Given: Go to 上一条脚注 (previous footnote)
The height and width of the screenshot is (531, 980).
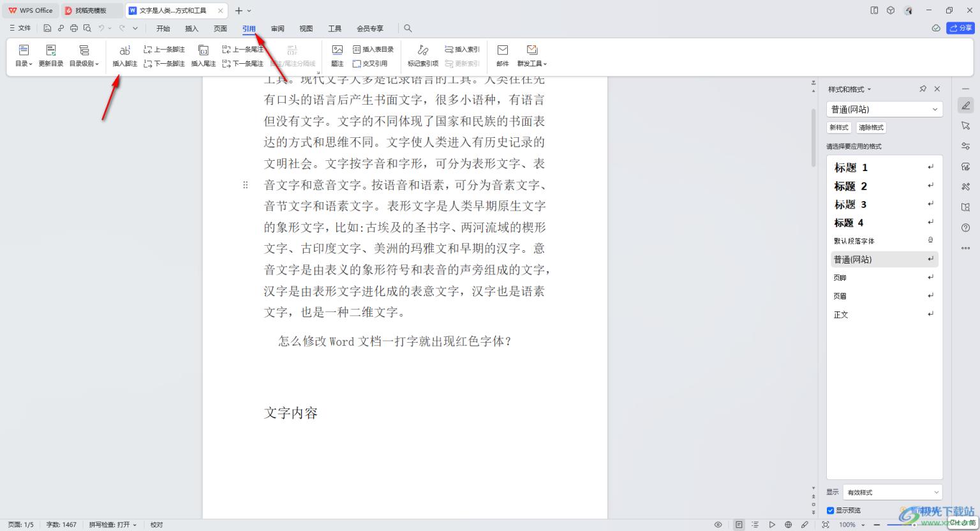Looking at the screenshot, I should click(x=164, y=49).
